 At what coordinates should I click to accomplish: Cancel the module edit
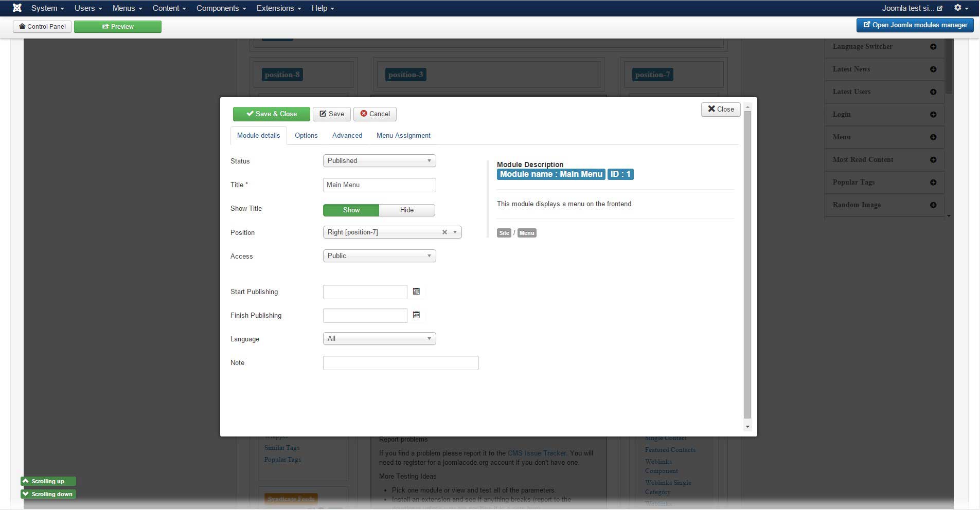(x=375, y=114)
